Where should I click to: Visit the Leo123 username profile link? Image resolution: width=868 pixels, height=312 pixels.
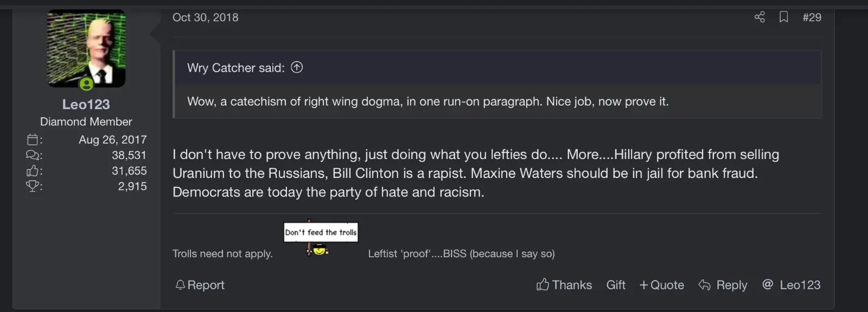[86, 104]
